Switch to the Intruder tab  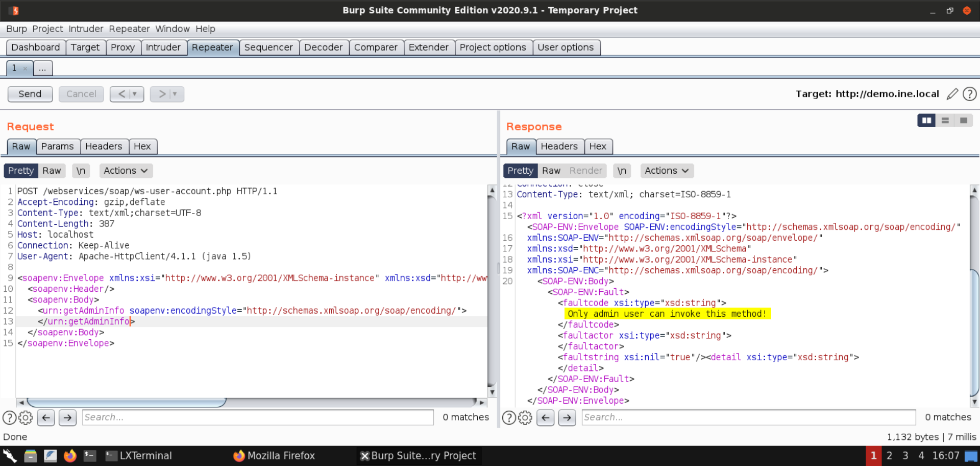tap(163, 48)
